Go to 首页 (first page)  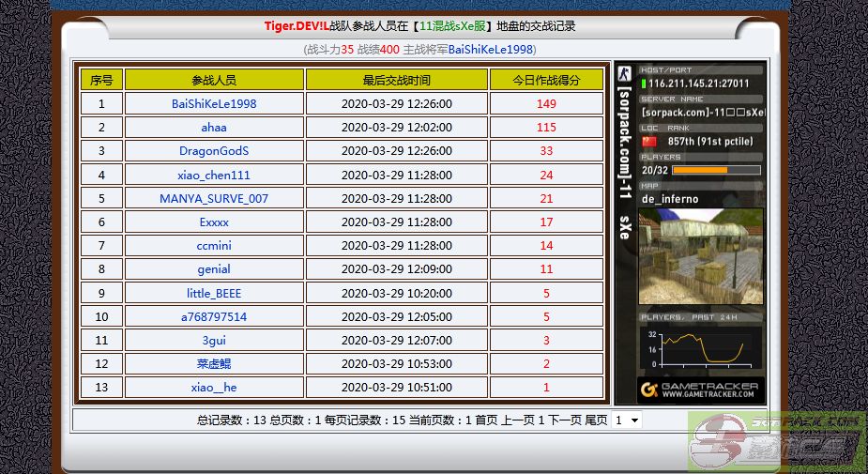tap(486, 420)
